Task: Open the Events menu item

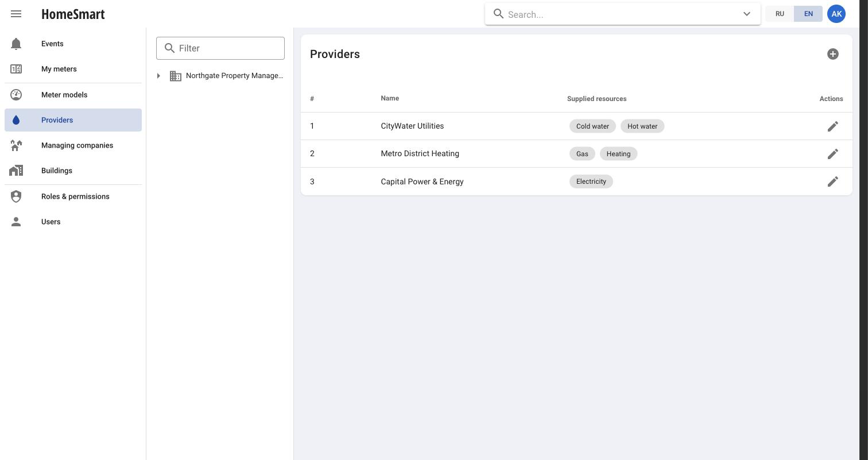Action: (73, 44)
